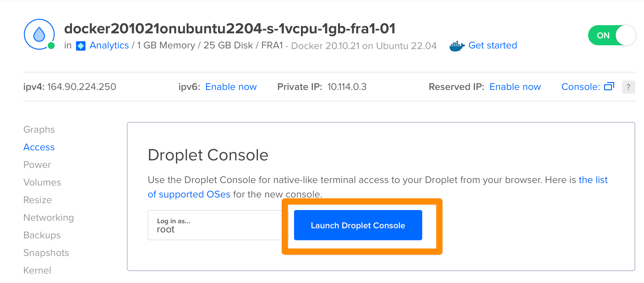Navigate to the Resize section

[37, 200]
